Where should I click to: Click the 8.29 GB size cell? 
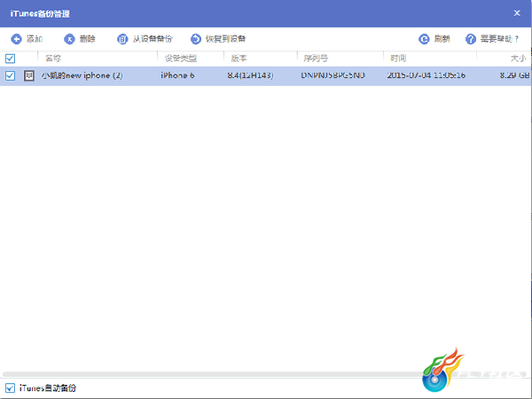coord(514,75)
